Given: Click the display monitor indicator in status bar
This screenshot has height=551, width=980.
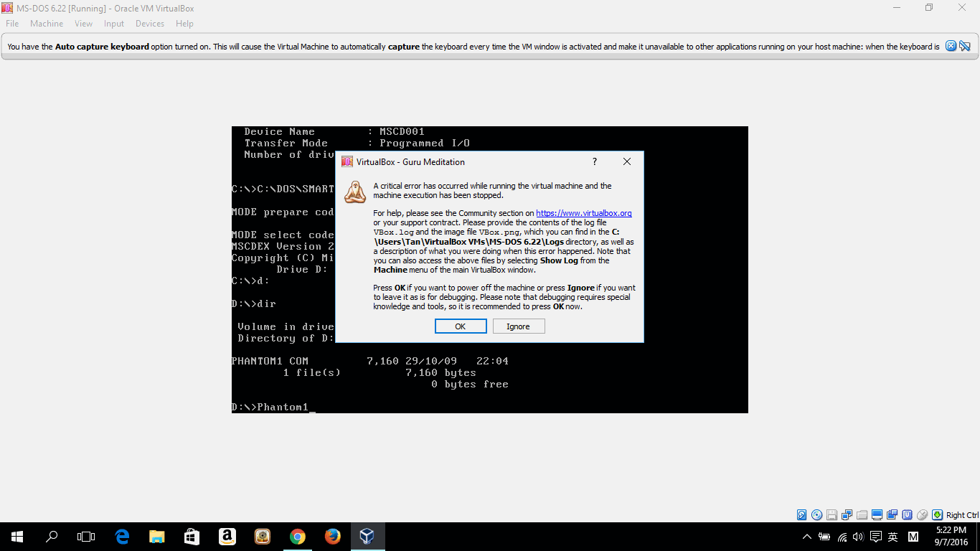Looking at the screenshot, I should click(877, 515).
